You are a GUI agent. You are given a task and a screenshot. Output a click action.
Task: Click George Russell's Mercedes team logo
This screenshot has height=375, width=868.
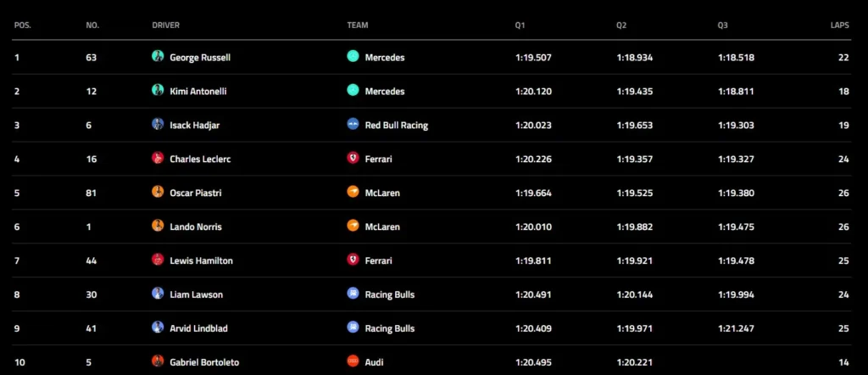pos(353,57)
